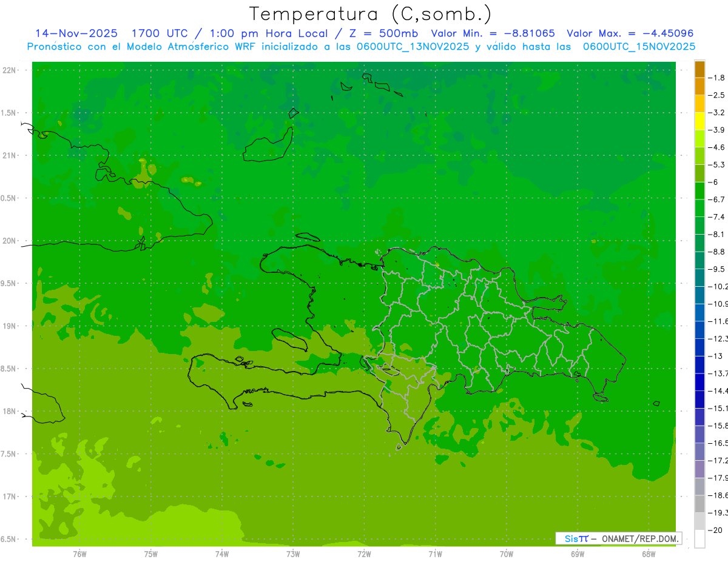This screenshot has height=562, width=728.
Task: Click the '-8.8' colorbar value
Action: [x=717, y=252]
